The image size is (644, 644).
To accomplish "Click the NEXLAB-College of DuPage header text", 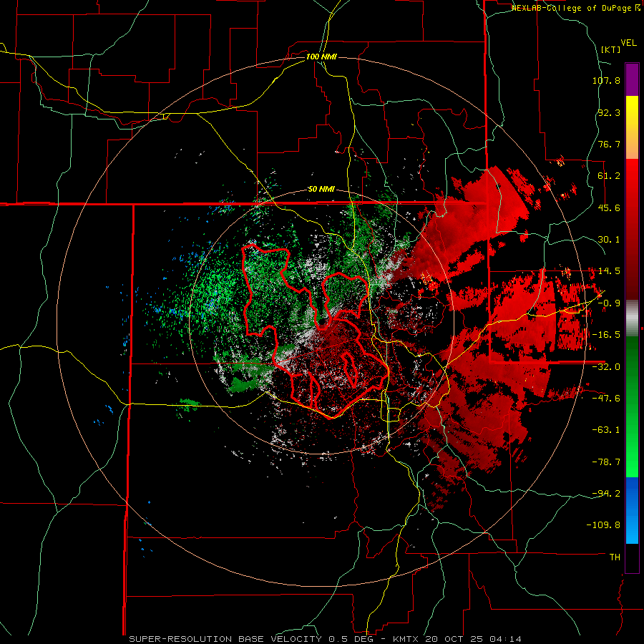I will [x=575, y=8].
